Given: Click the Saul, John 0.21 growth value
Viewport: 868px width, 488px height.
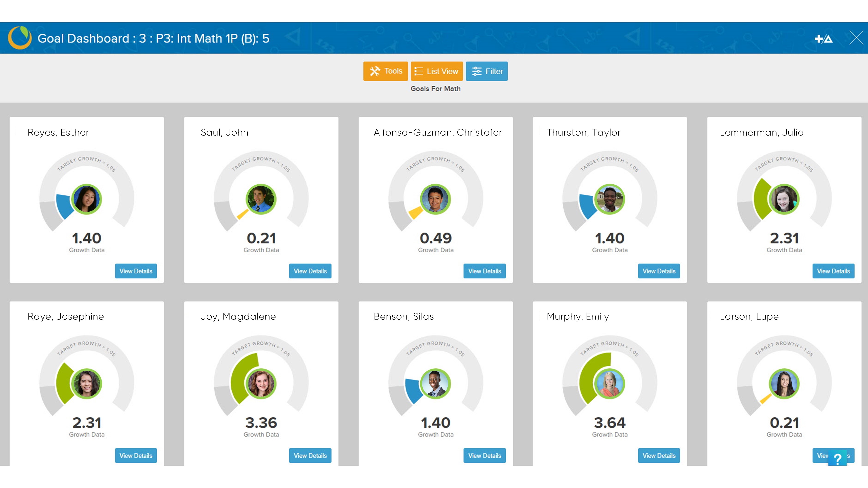Looking at the screenshot, I should (x=261, y=238).
